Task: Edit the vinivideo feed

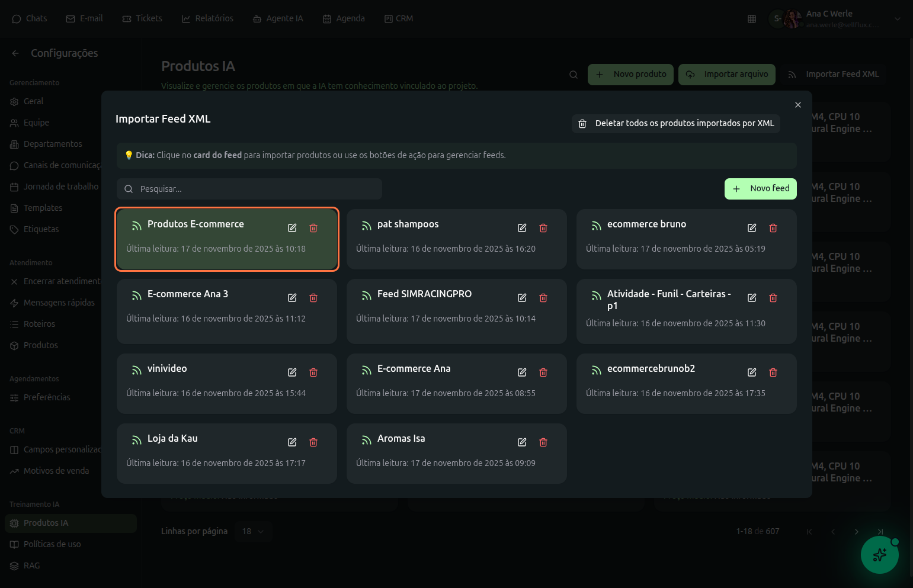Action: (x=292, y=372)
